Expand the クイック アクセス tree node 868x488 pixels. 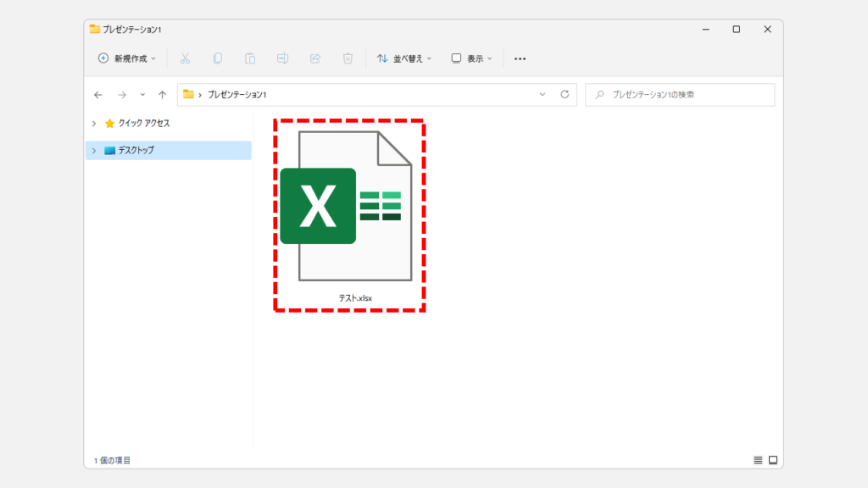[94, 123]
